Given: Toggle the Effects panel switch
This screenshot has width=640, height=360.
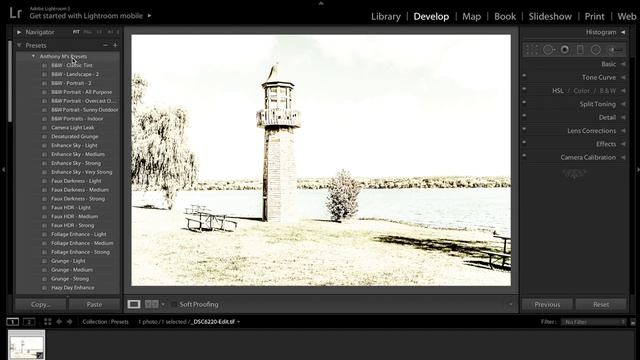Looking at the screenshot, I should pos(524,142).
